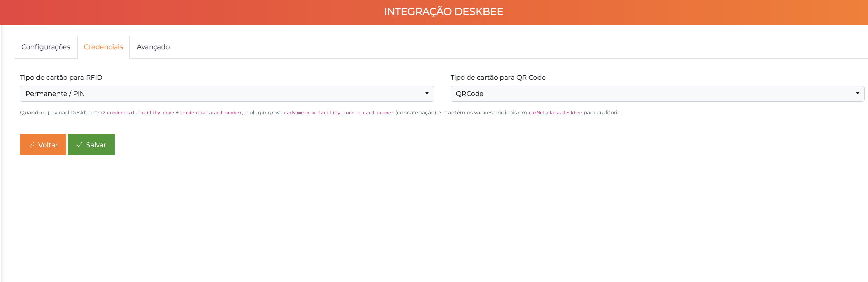Click the INTEGRAÇÃO DESKBEE header title
The height and width of the screenshot is (282, 868).
coord(443,11)
